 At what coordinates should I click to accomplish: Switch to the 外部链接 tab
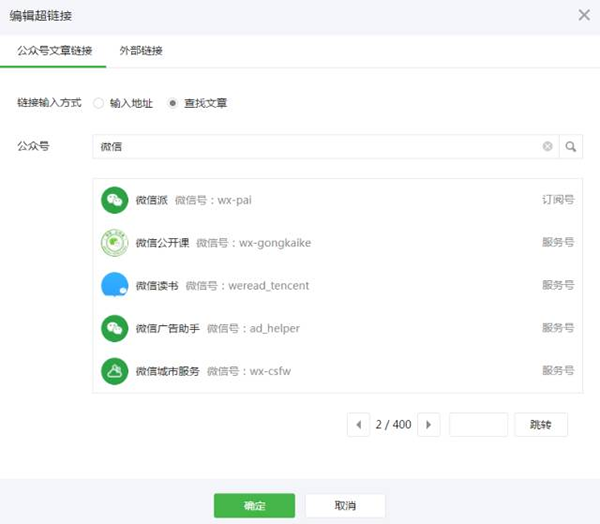click(x=141, y=50)
